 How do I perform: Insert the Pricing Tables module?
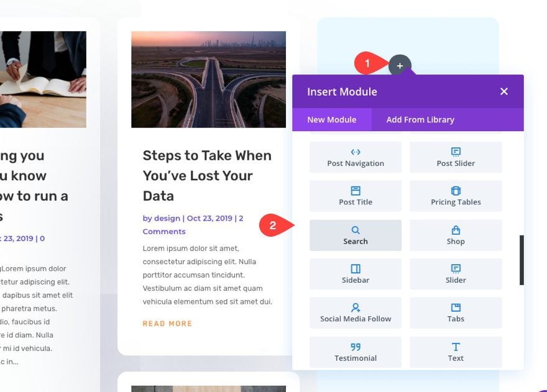pyautogui.click(x=456, y=196)
